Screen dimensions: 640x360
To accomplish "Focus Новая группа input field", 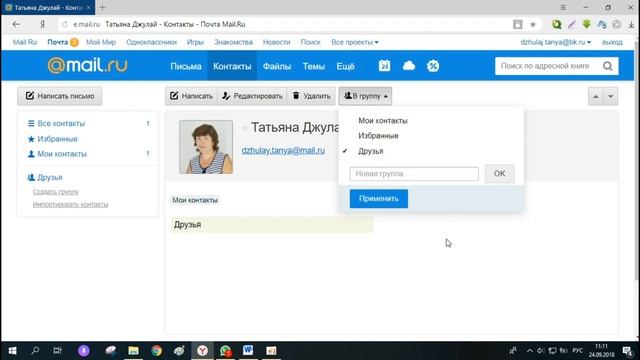I will [x=414, y=174].
